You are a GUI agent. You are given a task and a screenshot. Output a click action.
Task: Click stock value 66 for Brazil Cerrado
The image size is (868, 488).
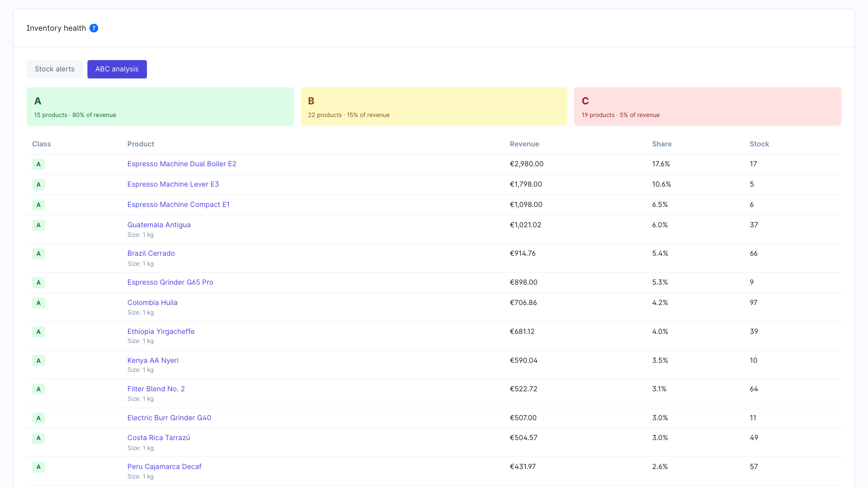[x=754, y=253]
